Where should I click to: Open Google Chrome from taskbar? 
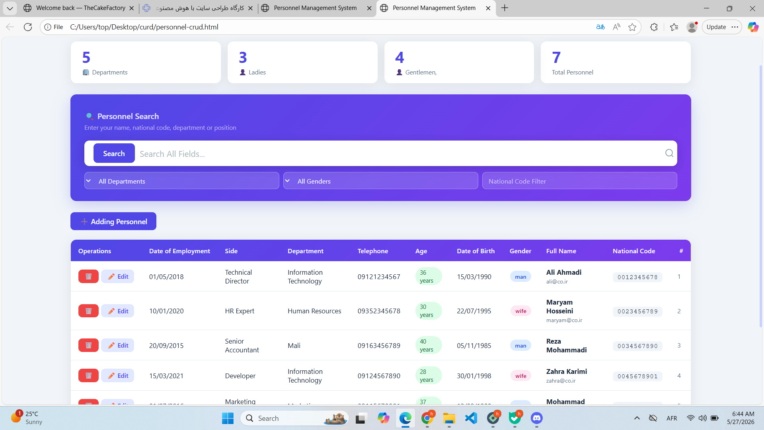(427, 418)
